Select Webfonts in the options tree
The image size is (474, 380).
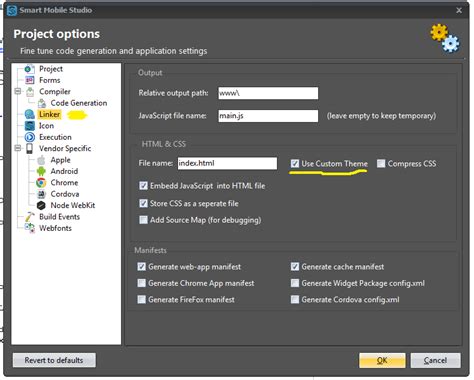[x=55, y=228]
